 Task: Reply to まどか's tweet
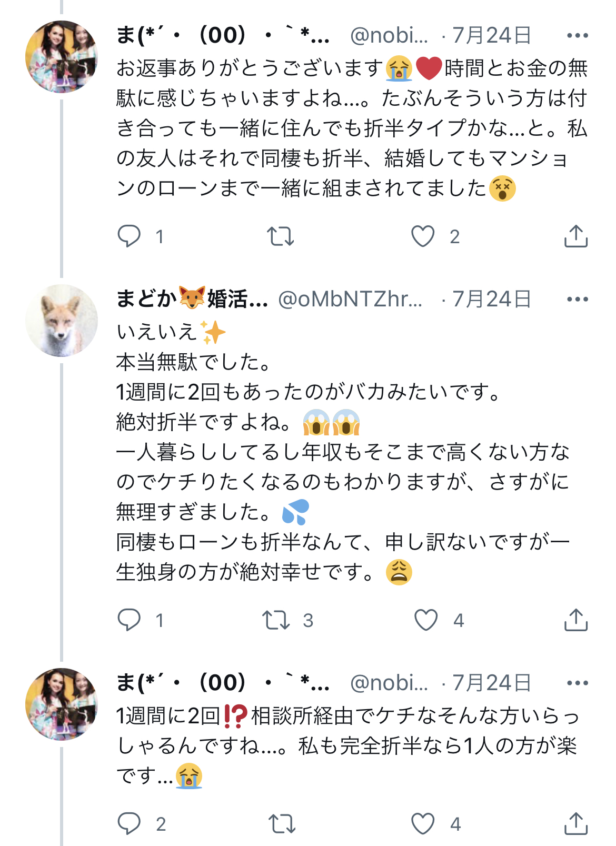(129, 620)
